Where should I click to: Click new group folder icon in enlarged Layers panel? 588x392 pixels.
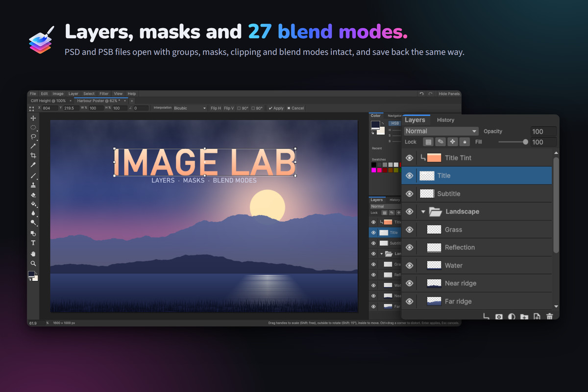524,317
